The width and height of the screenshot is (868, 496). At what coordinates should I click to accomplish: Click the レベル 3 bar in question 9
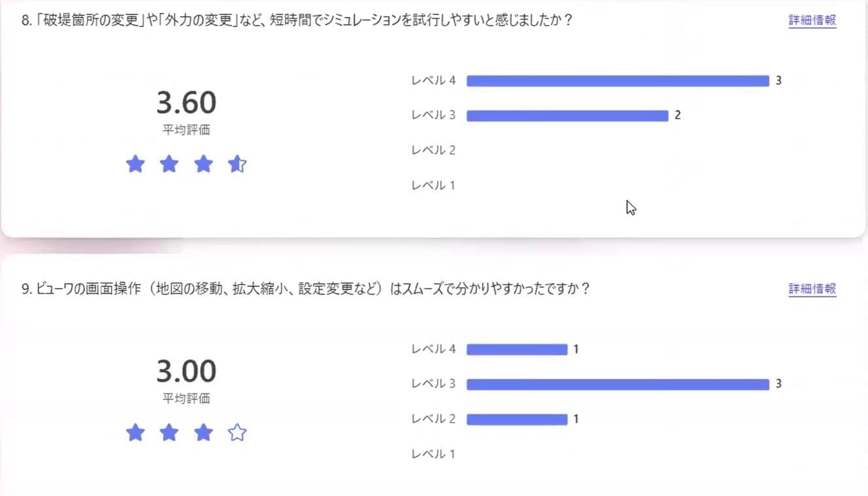(x=617, y=384)
